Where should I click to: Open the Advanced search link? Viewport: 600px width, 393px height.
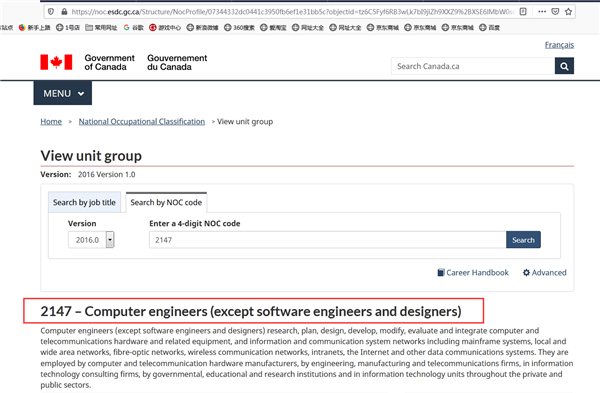(x=549, y=272)
